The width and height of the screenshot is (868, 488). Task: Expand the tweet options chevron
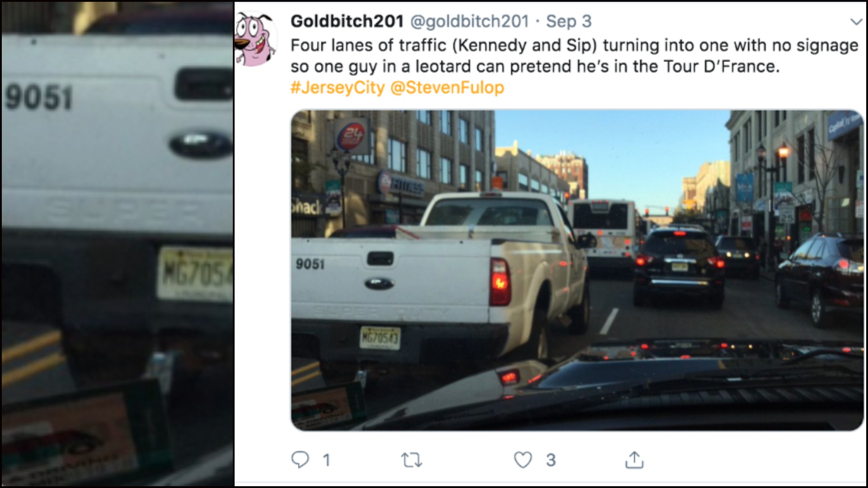pyautogui.click(x=856, y=22)
